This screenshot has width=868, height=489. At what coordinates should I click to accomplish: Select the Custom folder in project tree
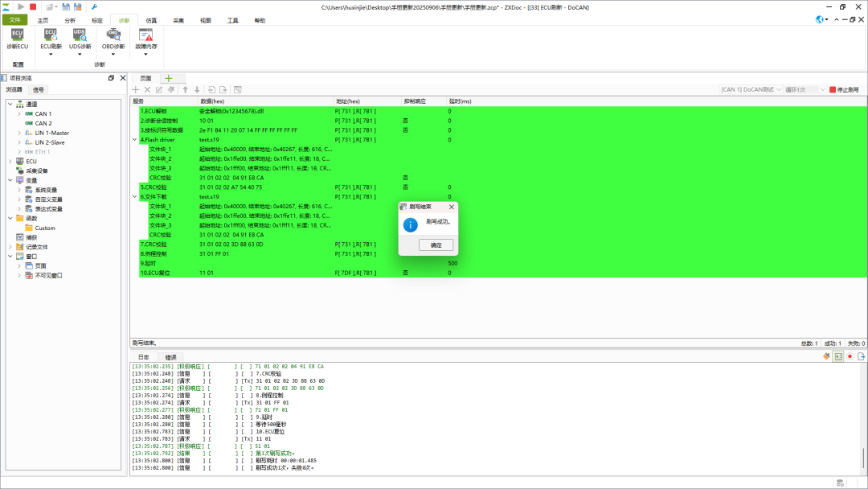coord(44,228)
